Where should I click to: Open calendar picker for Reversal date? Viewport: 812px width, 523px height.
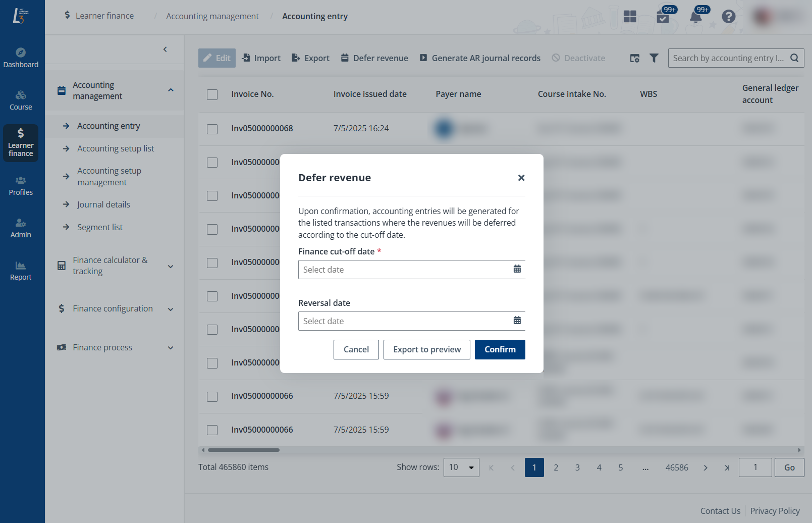point(517,321)
